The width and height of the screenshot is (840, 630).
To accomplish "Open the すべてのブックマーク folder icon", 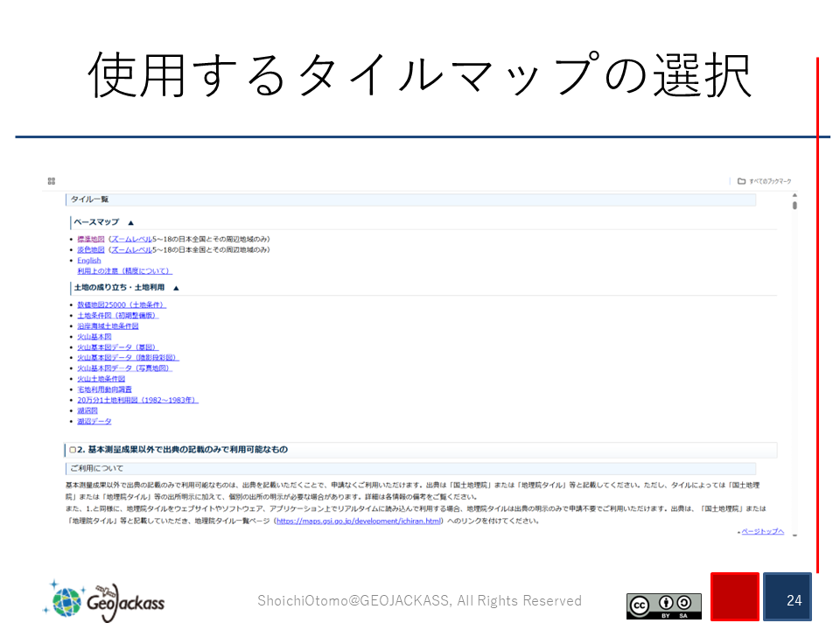I will [x=741, y=182].
